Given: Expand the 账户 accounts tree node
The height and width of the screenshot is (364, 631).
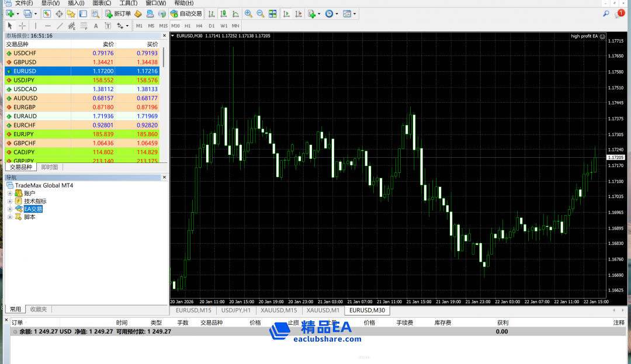Looking at the screenshot, I should 10,193.
